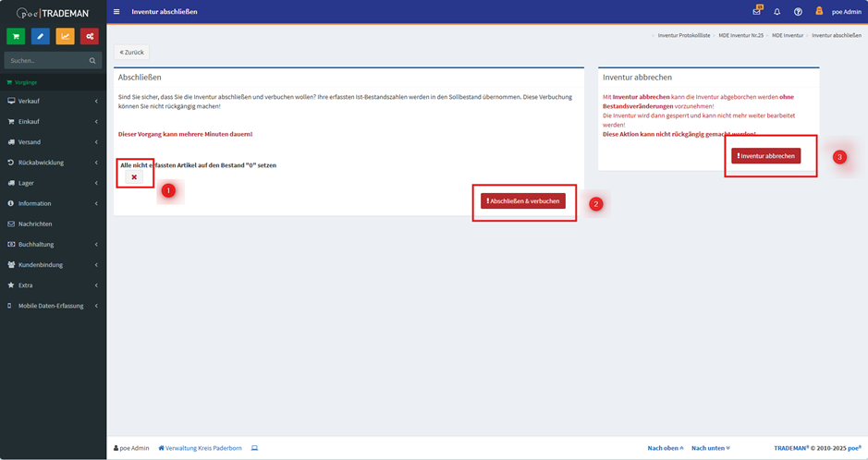
Task: Click the Inventur abbrechen button
Action: pyautogui.click(x=766, y=156)
